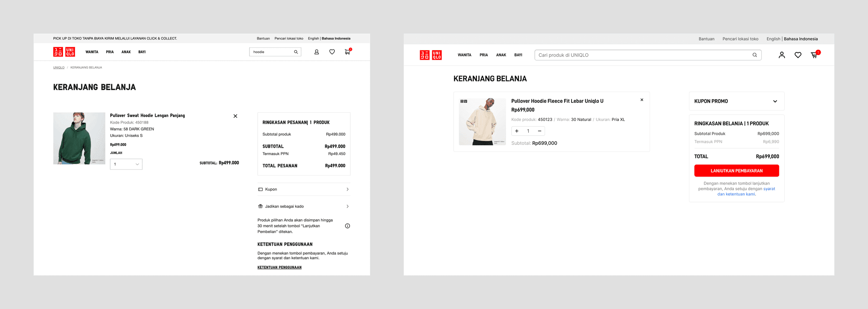Viewport: 868px width, 309px height.
Task: Select Bahasa Indonesia on left page
Action: pos(336,39)
